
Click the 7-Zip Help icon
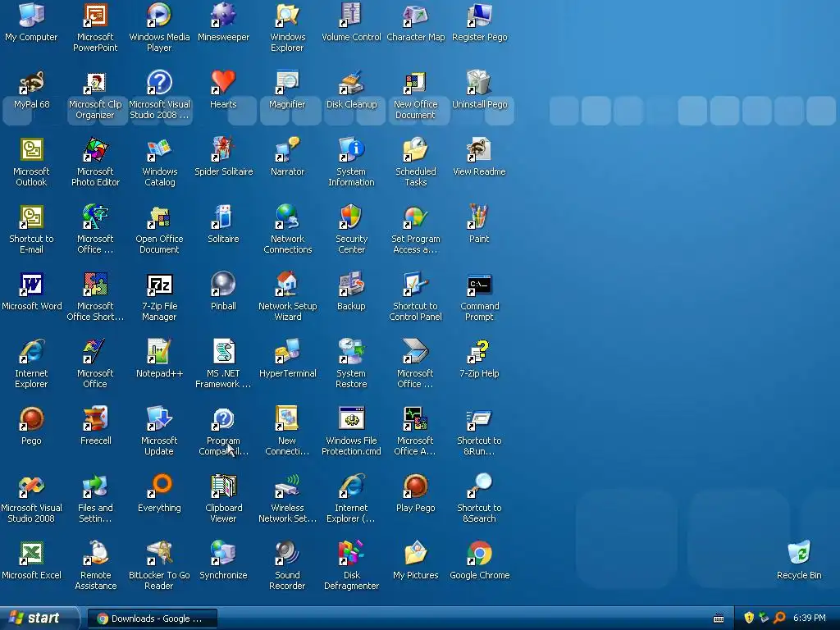tap(479, 351)
